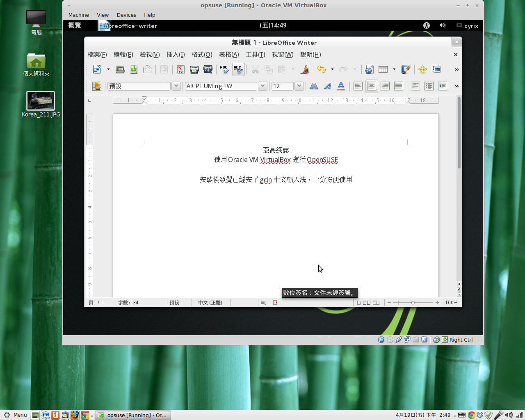Image resolution: width=525 pixels, height=420 pixels.
Task: Open the 檢視(V) menu
Action: click(x=150, y=55)
